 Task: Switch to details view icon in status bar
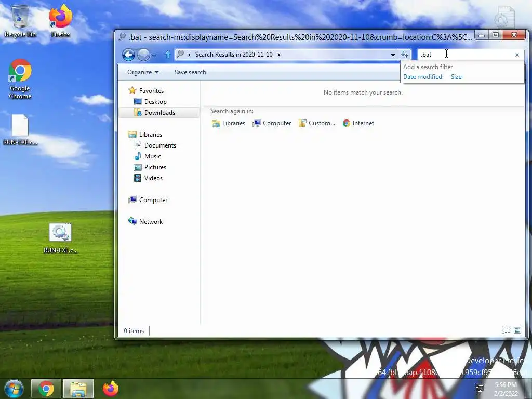(x=506, y=330)
